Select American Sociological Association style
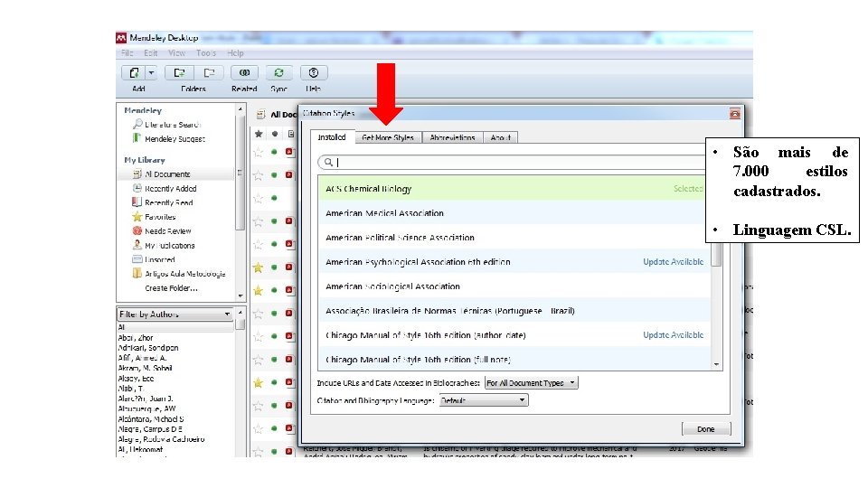This screenshot has height=488, width=868. coord(514,286)
